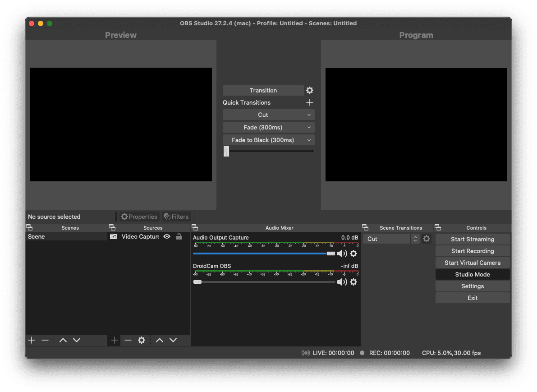Open source Filters button

176,217
